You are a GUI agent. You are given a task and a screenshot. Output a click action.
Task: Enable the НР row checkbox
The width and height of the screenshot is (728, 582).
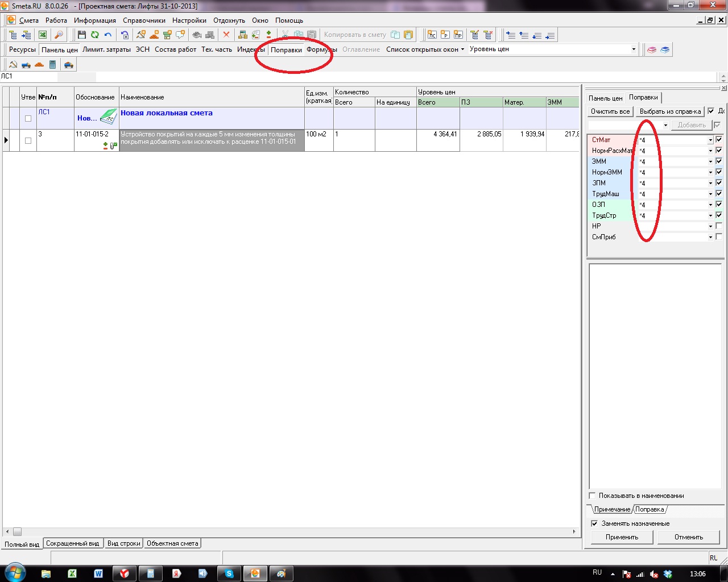coord(719,226)
